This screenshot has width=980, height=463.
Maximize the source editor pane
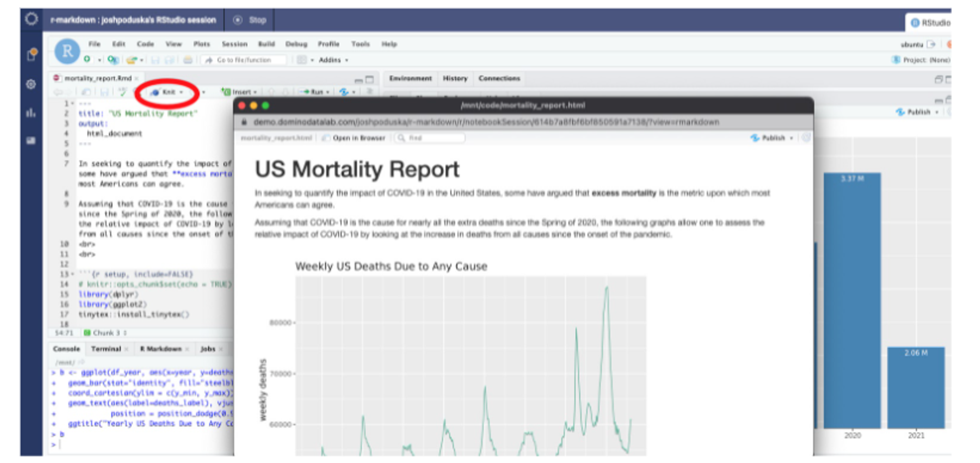pyautogui.click(x=370, y=79)
